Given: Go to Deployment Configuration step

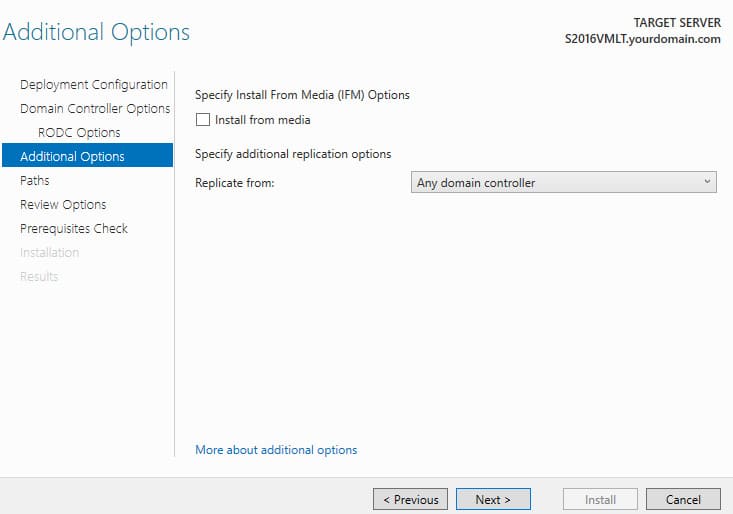Looking at the screenshot, I should tap(93, 85).
